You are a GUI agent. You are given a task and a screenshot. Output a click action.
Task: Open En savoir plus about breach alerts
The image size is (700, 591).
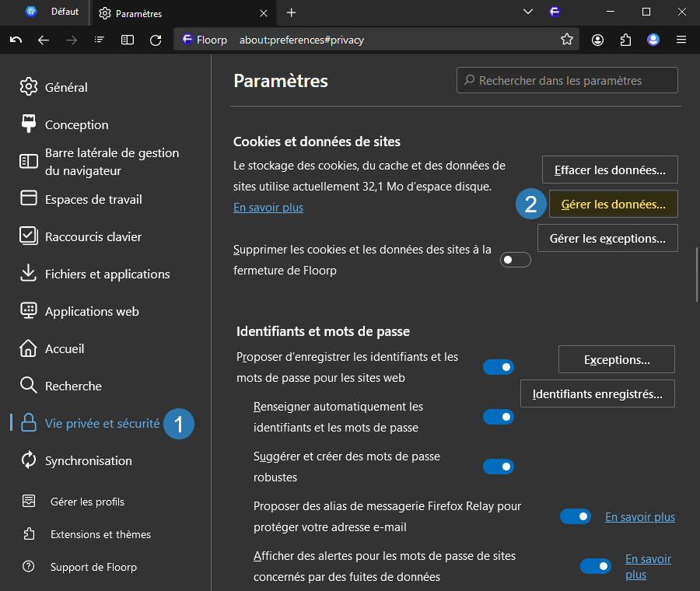[648, 566]
